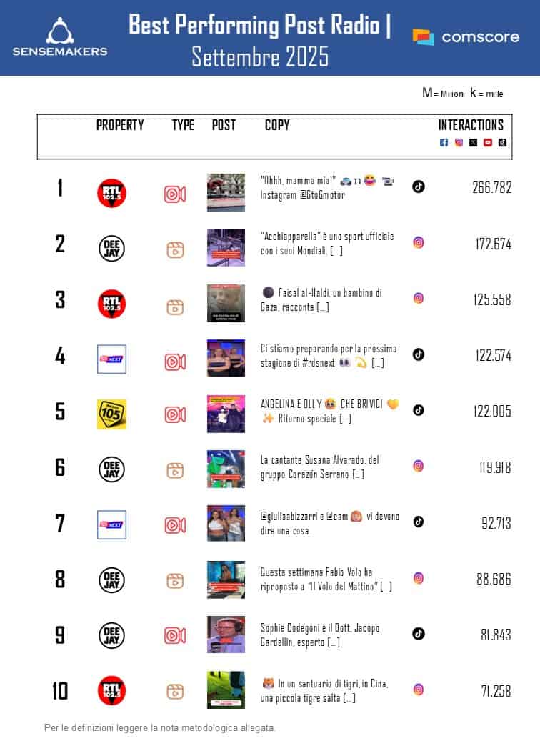
Task: Click the Facebook icon under Interactions header
Action: click(x=444, y=143)
